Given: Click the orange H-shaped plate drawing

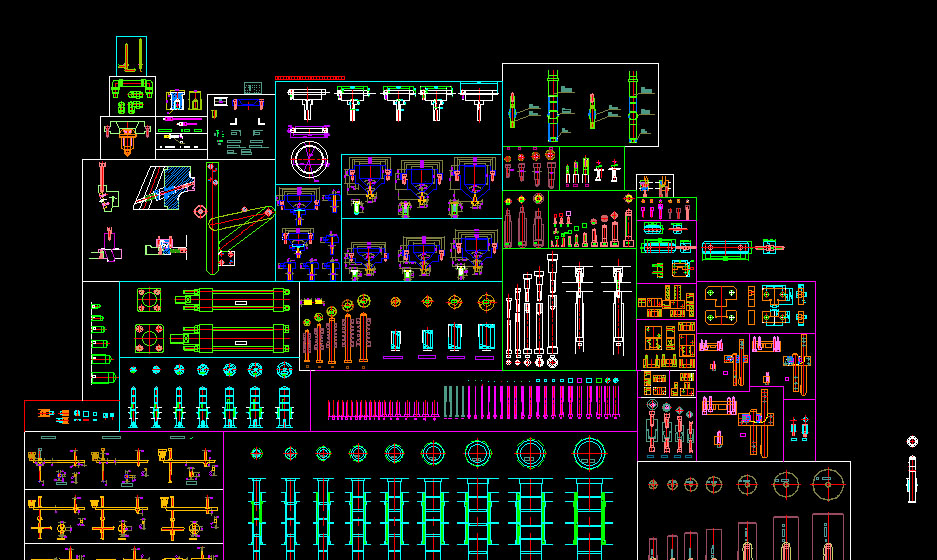Looking at the screenshot, I should tap(721, 305).
